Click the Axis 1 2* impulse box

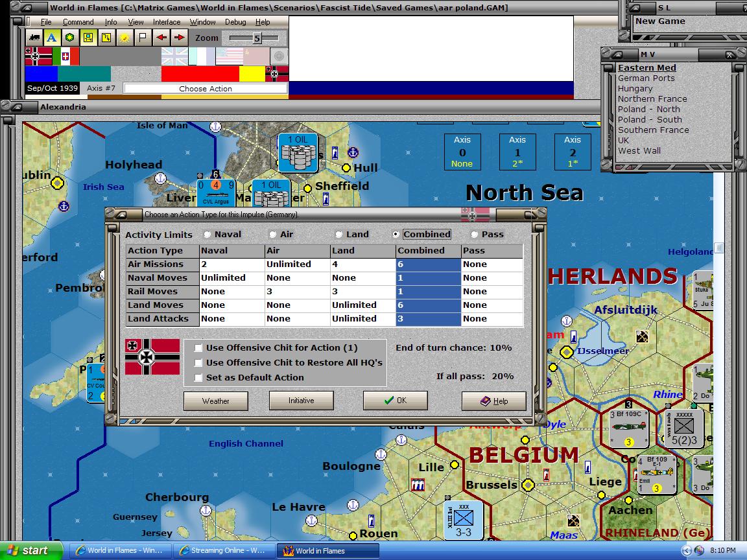[x=517, y=152]
